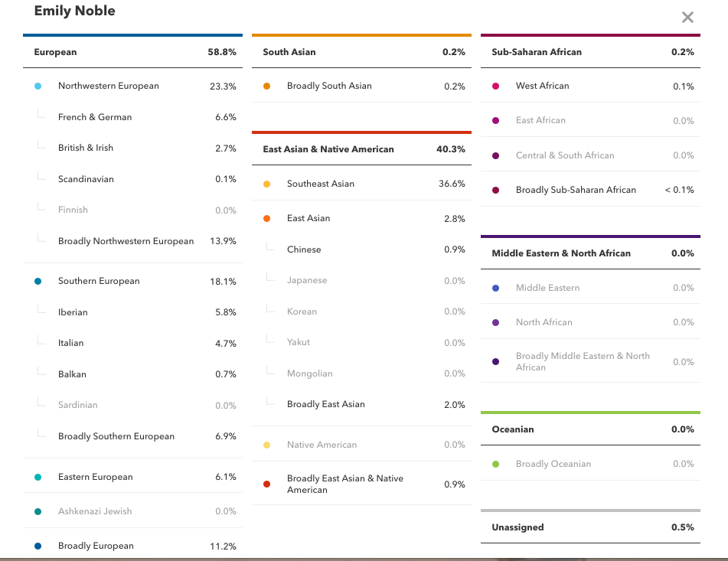Select the Iberian ancestry row
Screen dimensions: 728x561
73,312
